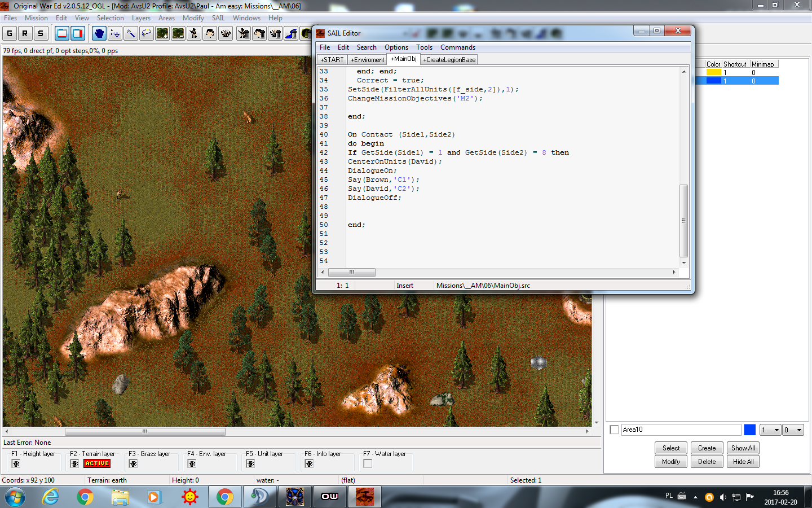Click SAIL editor vertical scrollbar up arrow
Screen dimensions: 812x508
click(684, 72)
